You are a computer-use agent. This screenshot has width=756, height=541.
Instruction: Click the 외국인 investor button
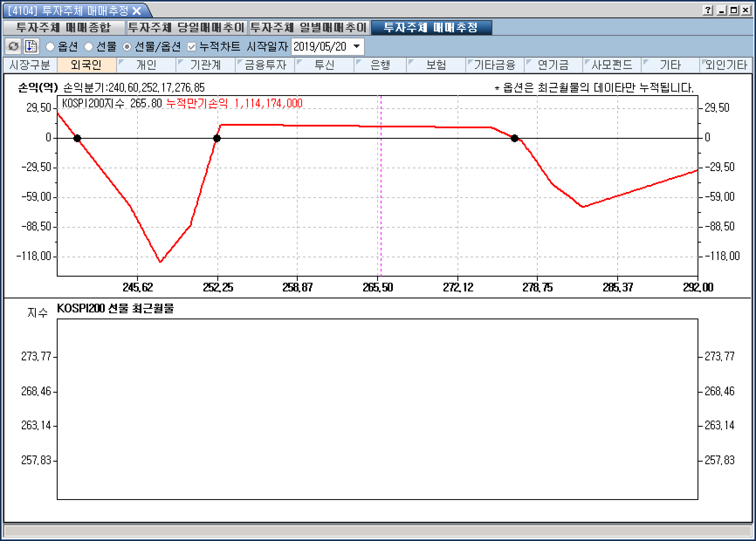86,65
